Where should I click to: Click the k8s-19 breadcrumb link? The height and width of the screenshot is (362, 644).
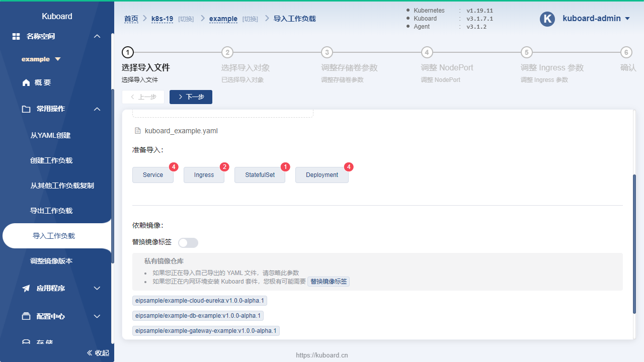click(x=162, y=19)
